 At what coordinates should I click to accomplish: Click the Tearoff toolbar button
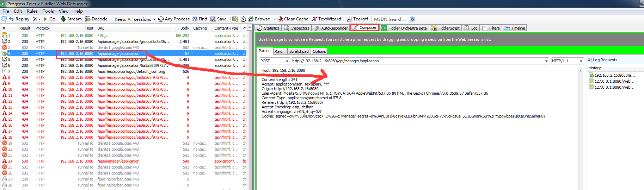(357, 19)
